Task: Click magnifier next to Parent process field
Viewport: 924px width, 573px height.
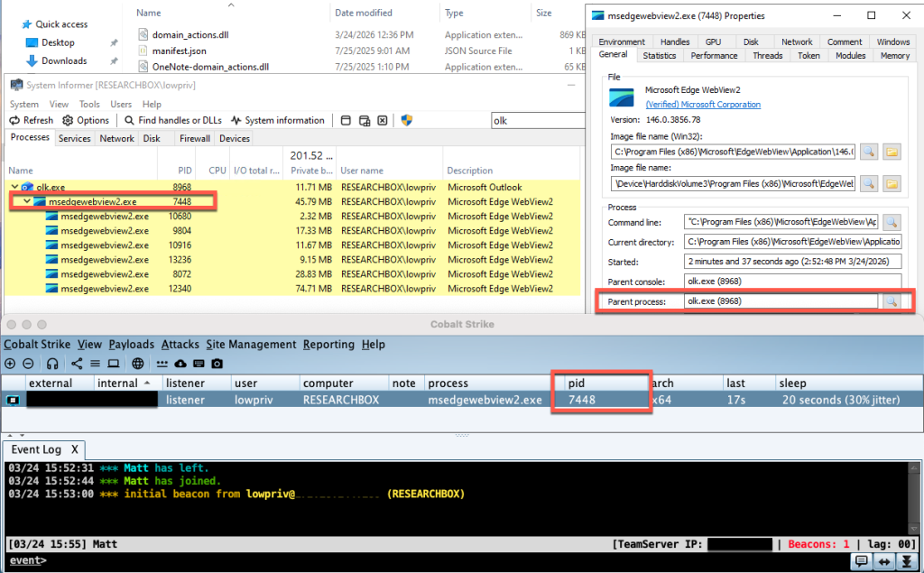Action: pyautogui.click(x=891, y=300)
